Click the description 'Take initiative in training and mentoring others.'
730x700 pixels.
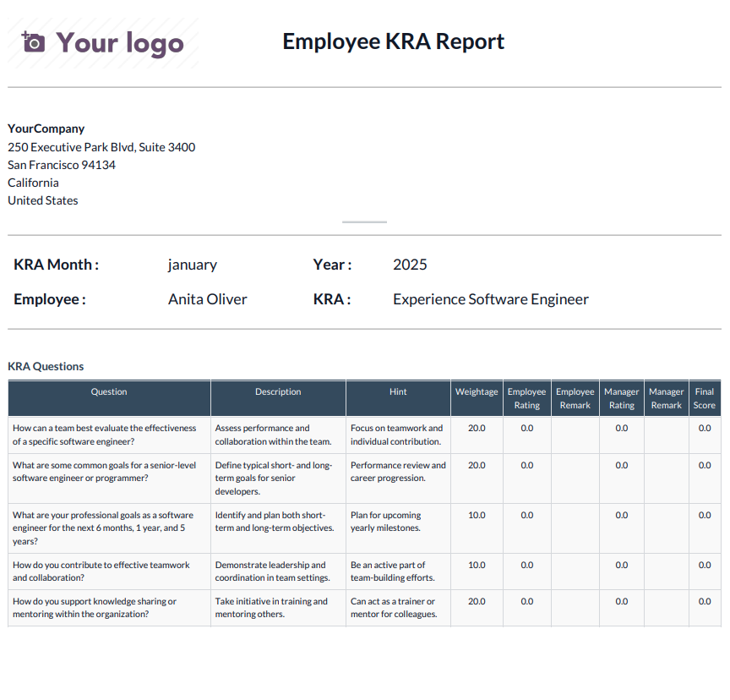pos(271,607)
